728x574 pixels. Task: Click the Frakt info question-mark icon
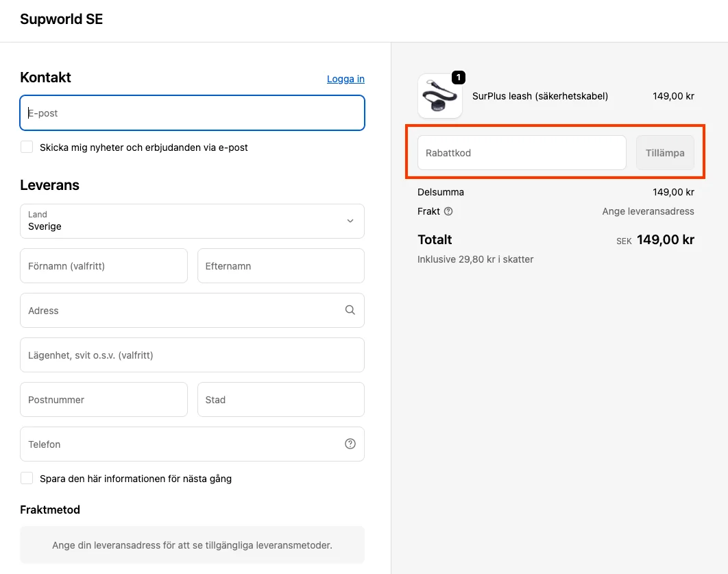[x=448, y=211]
